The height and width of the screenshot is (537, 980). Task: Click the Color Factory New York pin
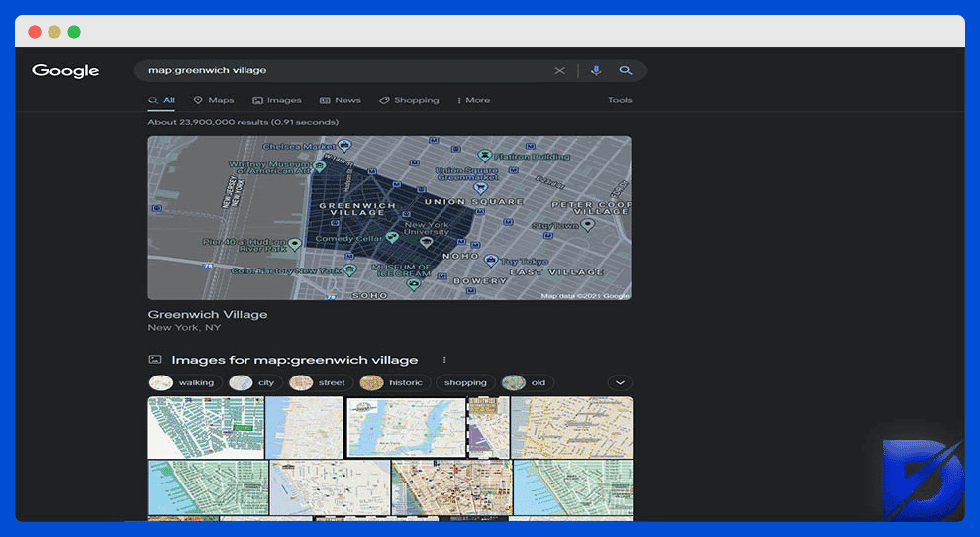click(x=350, y=270)
